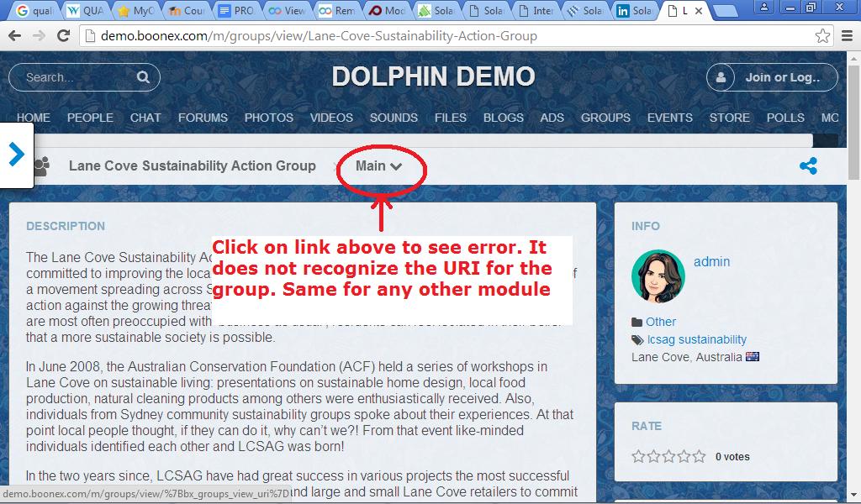Switch to the 'MyC' browser tab
This screenshot has width=861, height=504.
click(137, 10)
